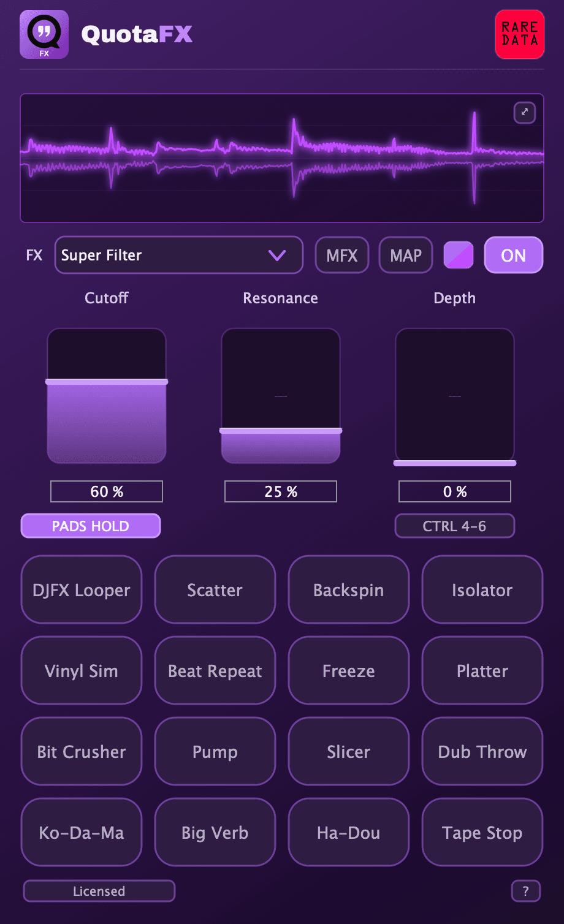Click the Depth label

click(455, 298)
